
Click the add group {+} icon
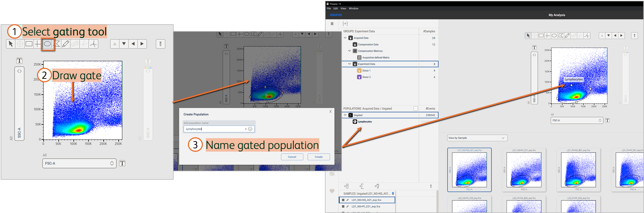pos(345,23)
